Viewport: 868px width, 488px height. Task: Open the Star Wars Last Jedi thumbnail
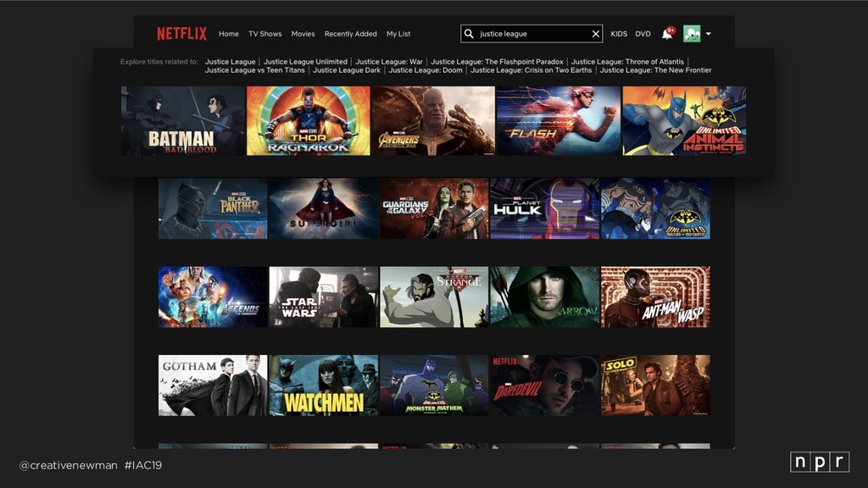coord(324,297)
